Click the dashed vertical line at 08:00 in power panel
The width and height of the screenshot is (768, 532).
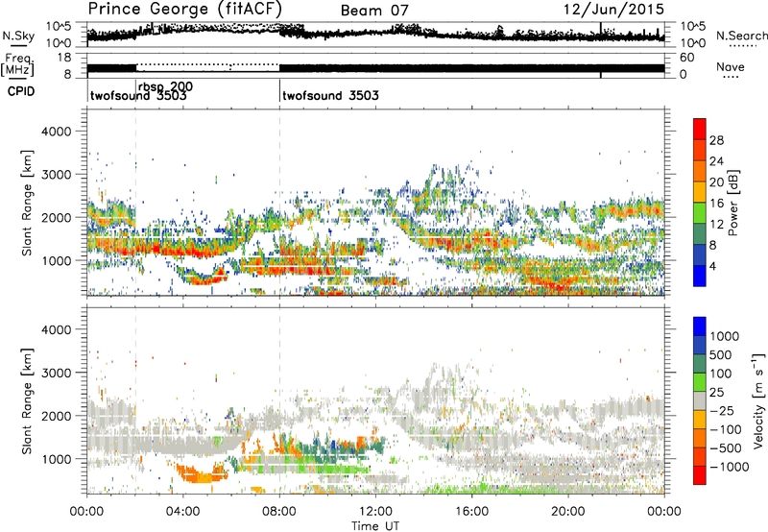[279, 202]
